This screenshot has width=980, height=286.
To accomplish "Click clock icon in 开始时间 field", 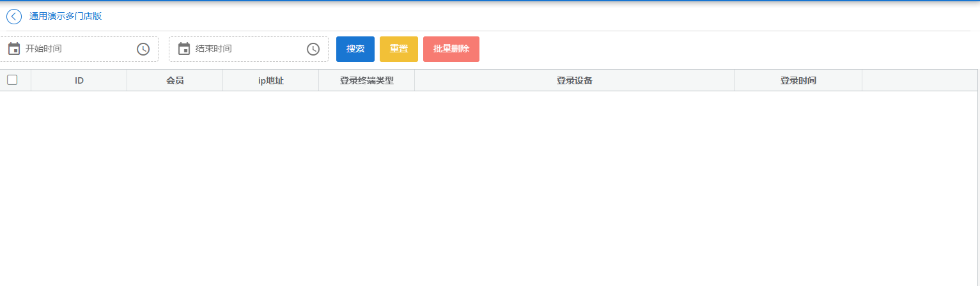I will [143, 49].
